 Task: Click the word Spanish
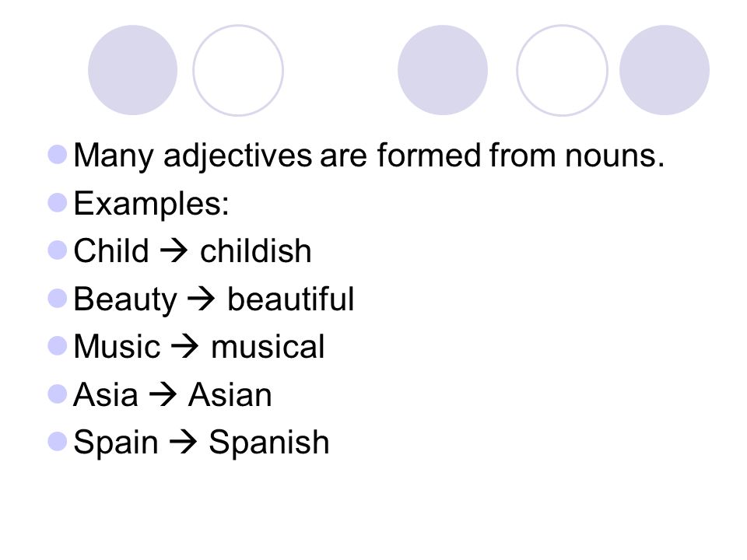[x=269, y=443]
